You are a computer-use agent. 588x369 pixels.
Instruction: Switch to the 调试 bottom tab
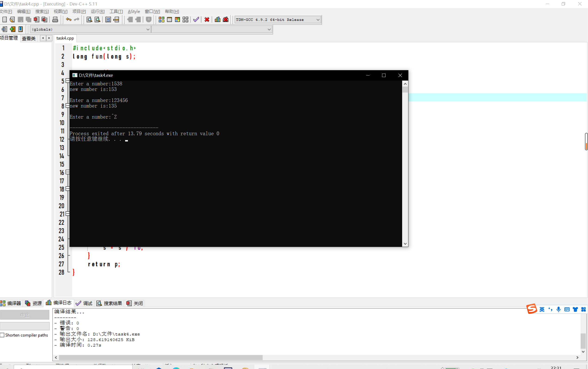click(84, 303)
